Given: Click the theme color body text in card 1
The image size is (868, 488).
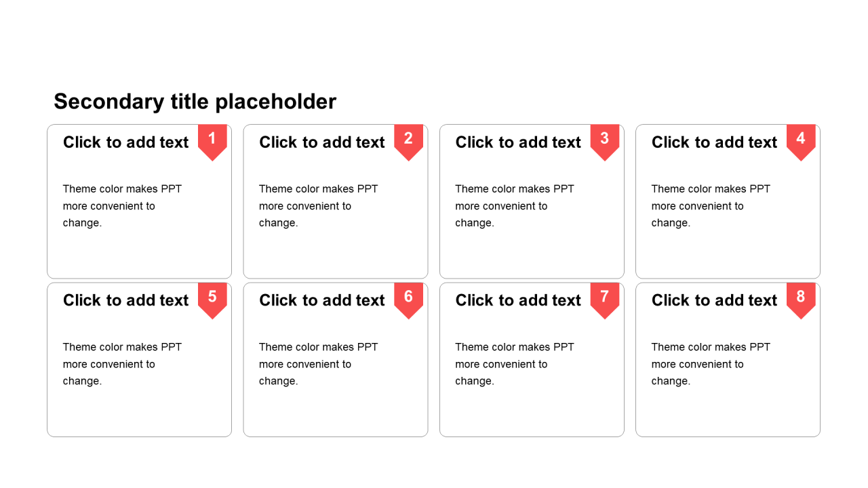Looking at the screenshot, I should coord(122,206).
